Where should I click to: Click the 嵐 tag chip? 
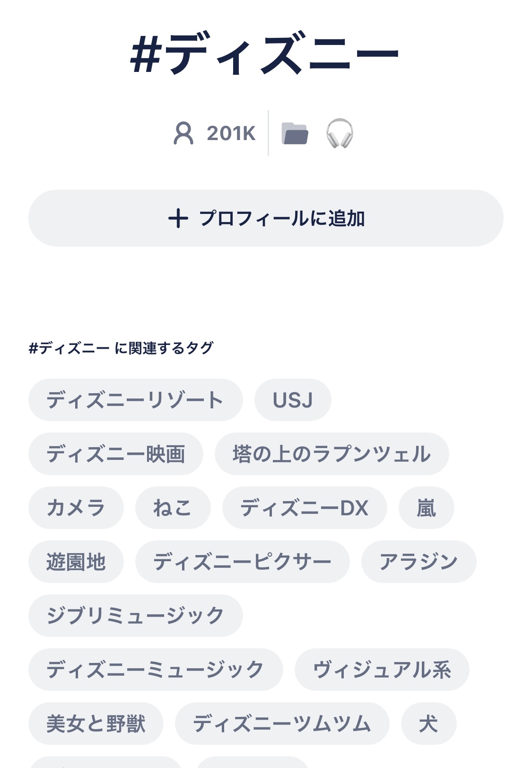tap(426, 508)
